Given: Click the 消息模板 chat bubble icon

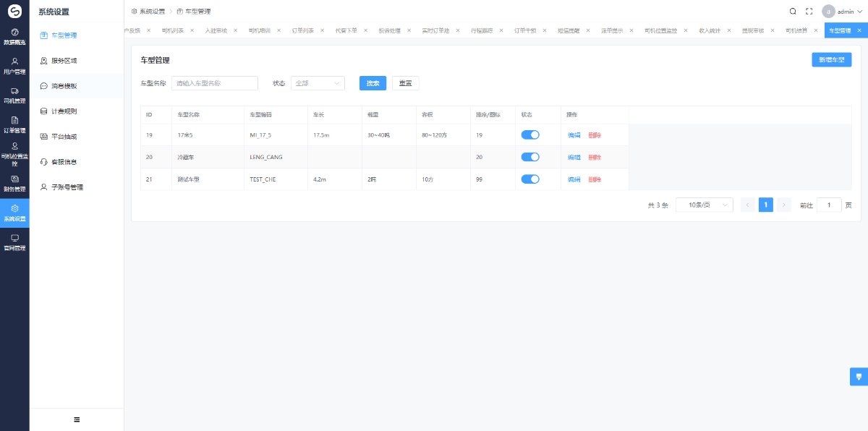Looking at the screenshot, I should [43, 86].
